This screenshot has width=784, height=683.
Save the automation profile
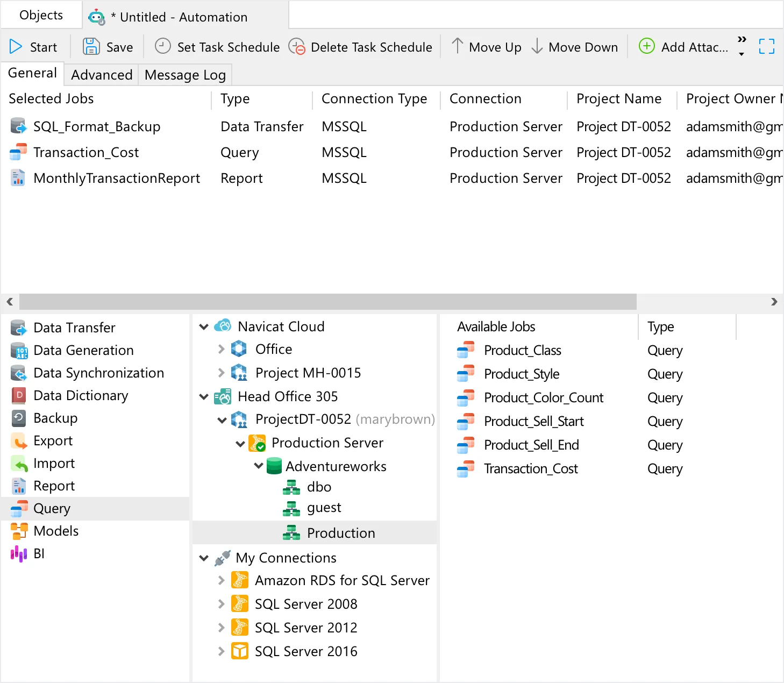click(108, 47)
